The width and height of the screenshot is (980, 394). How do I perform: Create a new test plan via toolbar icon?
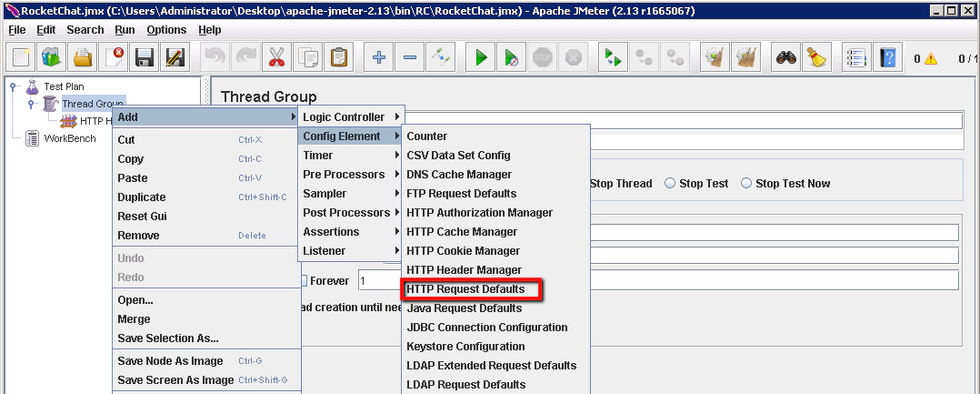click(x=21, y=57)
